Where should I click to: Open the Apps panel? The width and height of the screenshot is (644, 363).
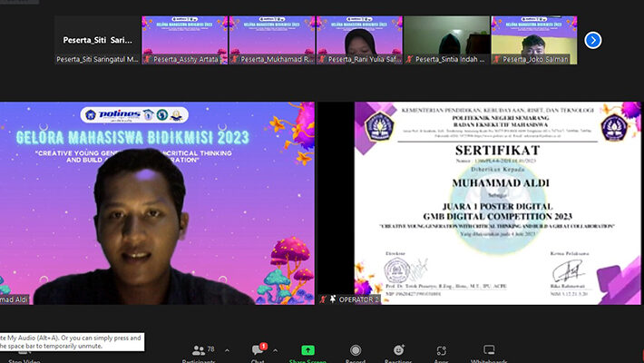tap(442, 352)
